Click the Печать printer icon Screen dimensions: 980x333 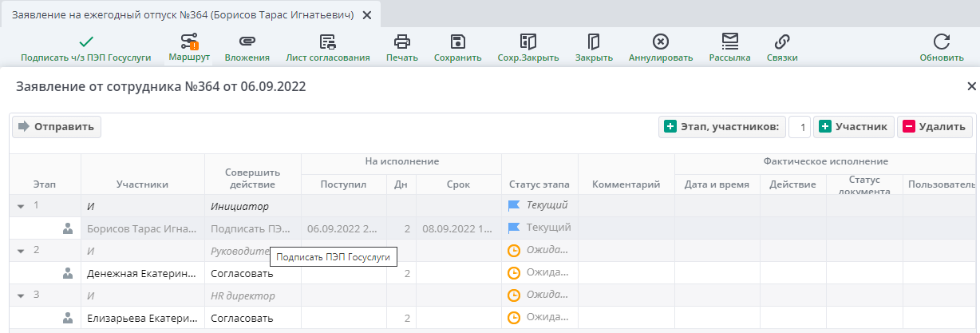(402, 42)
